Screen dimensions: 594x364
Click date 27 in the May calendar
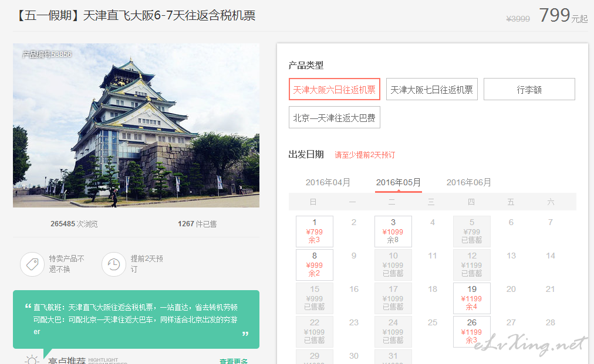(x=511, y=322)
